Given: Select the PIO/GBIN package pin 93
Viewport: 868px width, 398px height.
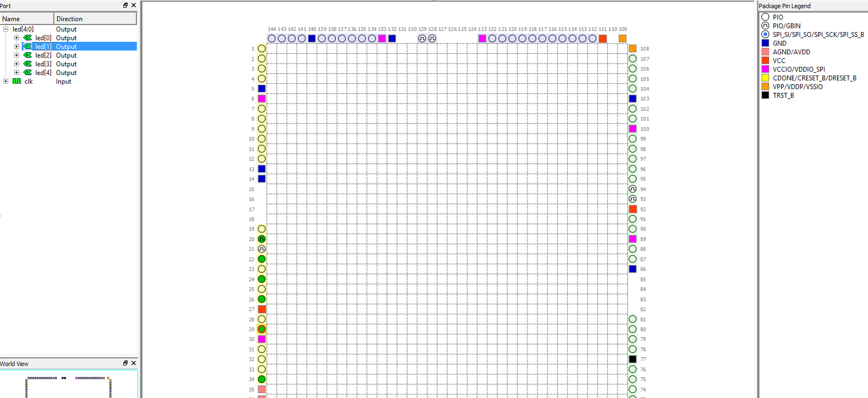Looking at the screenshot, I should [x=633, y=199].
